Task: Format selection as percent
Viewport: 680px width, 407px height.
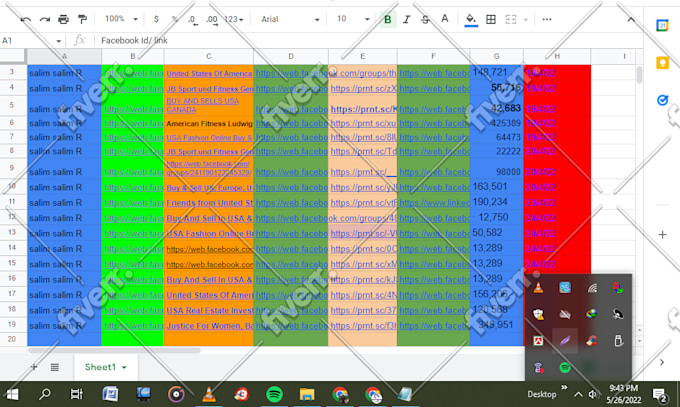Action: point(175,19)
